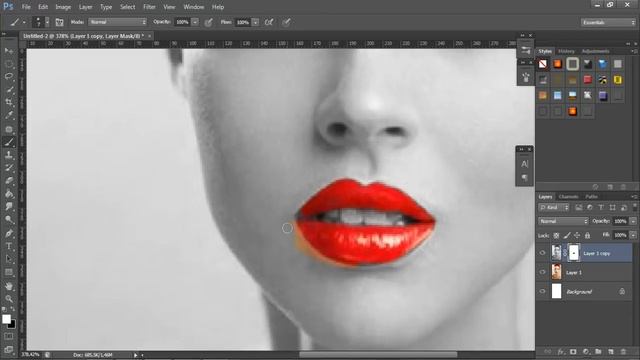
Task: Switch to the Adjustments tab
Action: [x=596, y=51]
